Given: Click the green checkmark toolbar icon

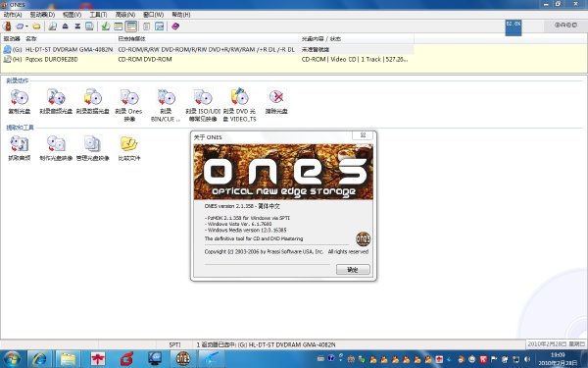Looking at the screenshot, I should pyautogui.click(x=106, y=26).
